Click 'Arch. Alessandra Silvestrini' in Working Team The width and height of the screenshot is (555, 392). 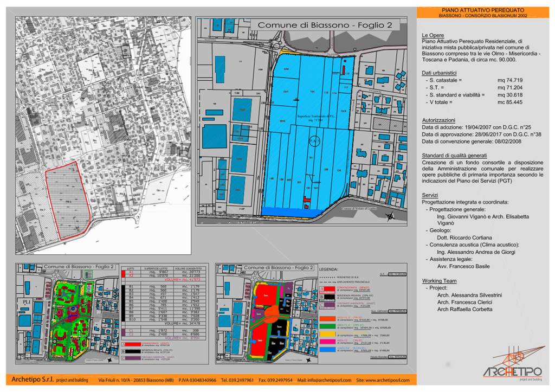[469, 295]
